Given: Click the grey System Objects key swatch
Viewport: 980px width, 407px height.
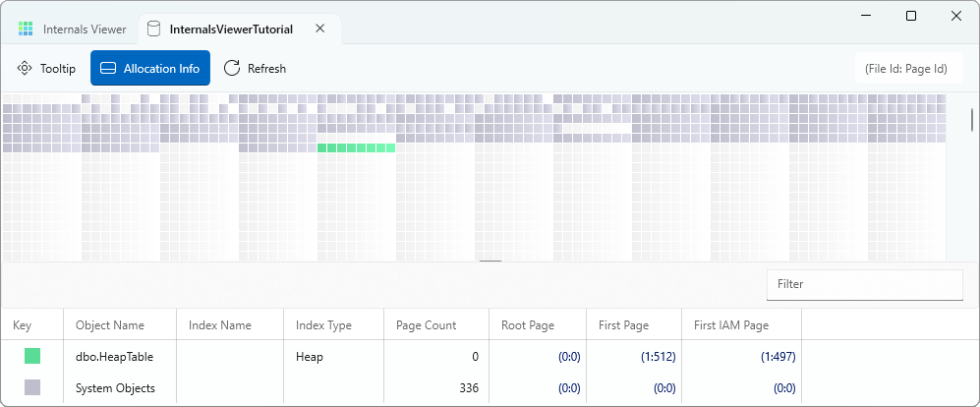Looking at the screenshot, I should [x=32, y=387].
